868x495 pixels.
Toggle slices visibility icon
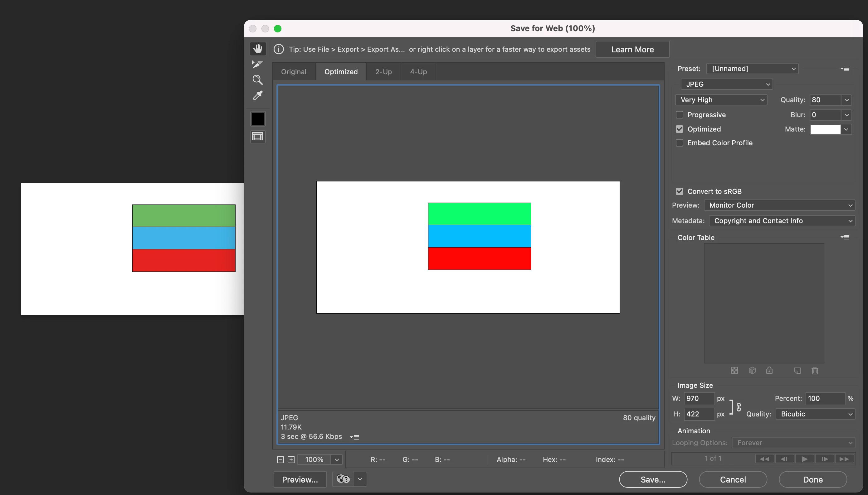point(258,137)
